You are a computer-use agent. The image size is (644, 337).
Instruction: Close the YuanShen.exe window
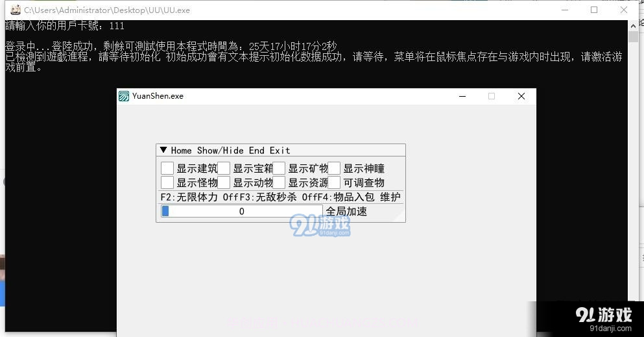click(x=521, y=96)
